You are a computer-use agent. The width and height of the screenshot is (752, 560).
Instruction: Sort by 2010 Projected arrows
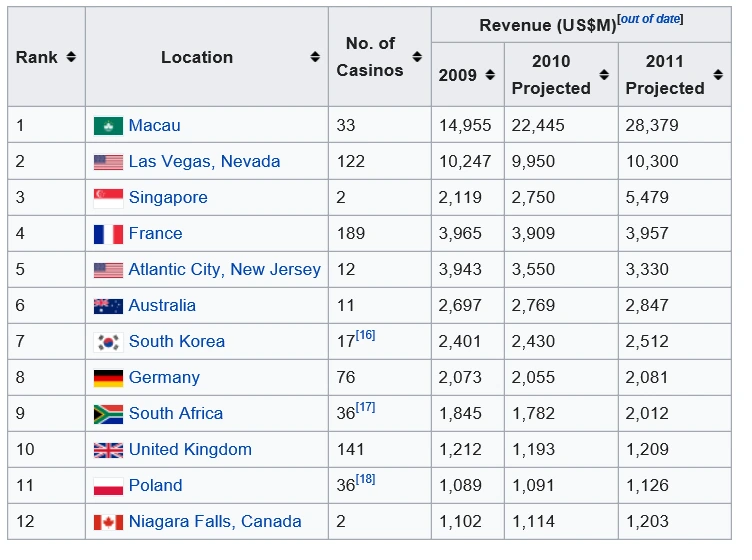[604, 75]
